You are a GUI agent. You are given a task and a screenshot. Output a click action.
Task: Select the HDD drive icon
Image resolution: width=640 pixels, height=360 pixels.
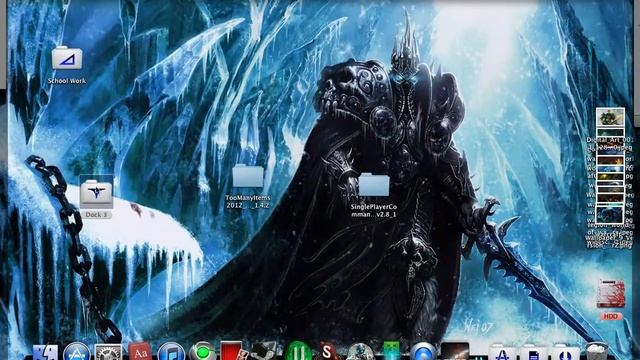tap(611, 294)
